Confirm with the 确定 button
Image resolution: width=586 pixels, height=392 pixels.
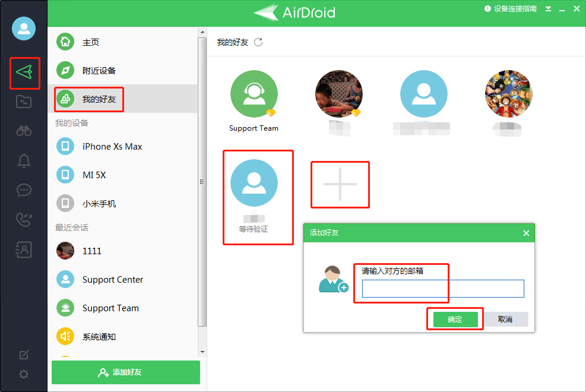pyautogui.click(x=455, y=319)
